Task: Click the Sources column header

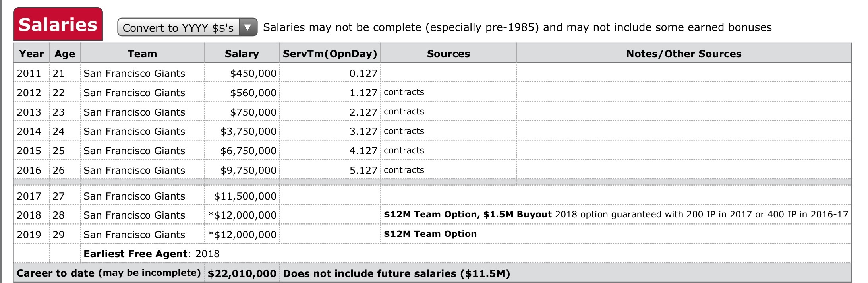Action: click(448, 54)
